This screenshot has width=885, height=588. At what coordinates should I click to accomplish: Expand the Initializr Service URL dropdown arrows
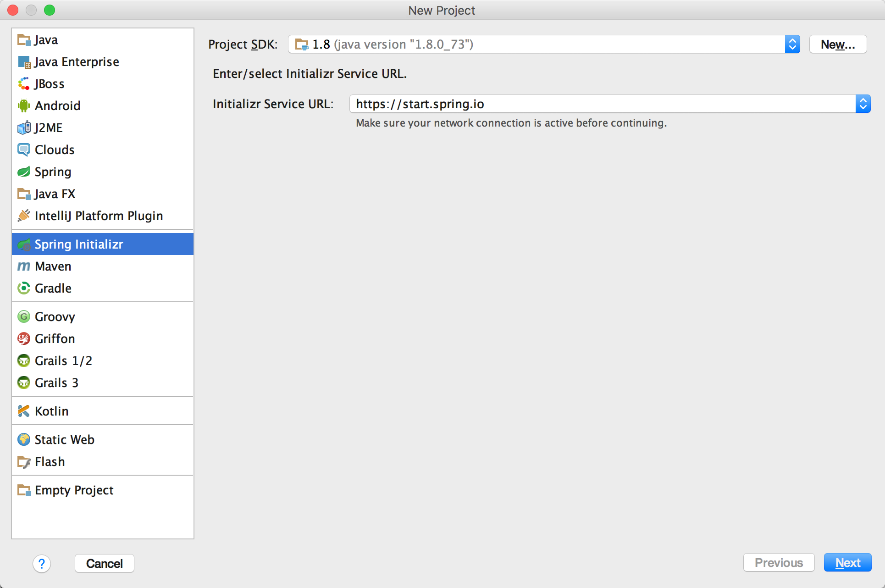(x=863, y=104)
